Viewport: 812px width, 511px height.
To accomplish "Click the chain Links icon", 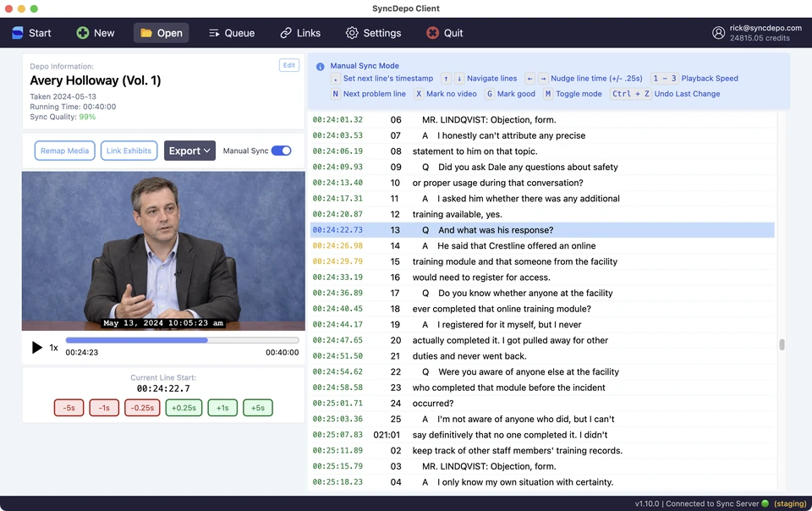I will click(x=286, y=33).
